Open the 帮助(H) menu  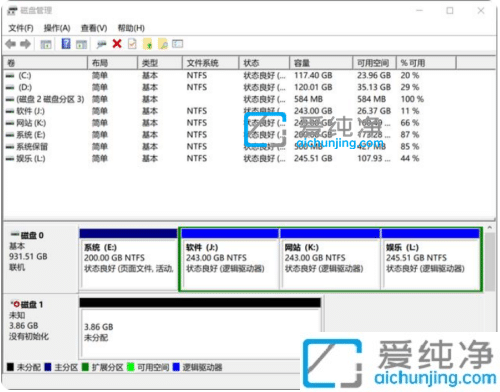131,28
